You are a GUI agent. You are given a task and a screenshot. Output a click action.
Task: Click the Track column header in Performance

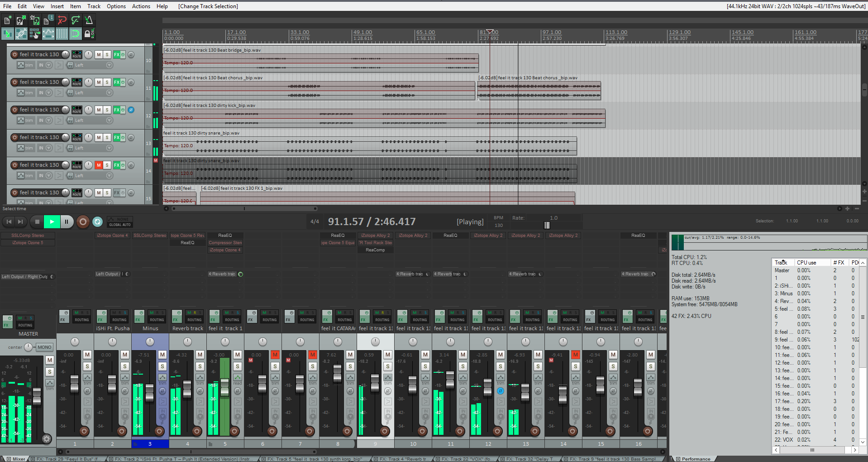tap(782, 263)
